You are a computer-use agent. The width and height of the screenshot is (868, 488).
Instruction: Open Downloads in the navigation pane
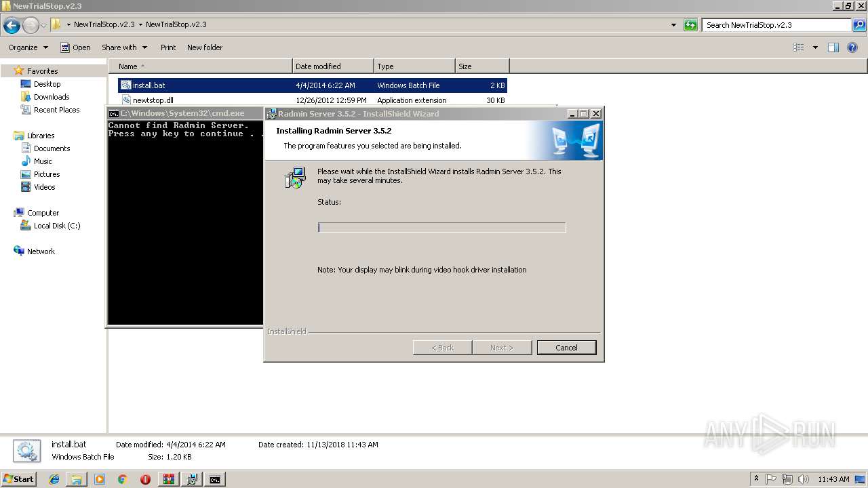tap(52, 97)
